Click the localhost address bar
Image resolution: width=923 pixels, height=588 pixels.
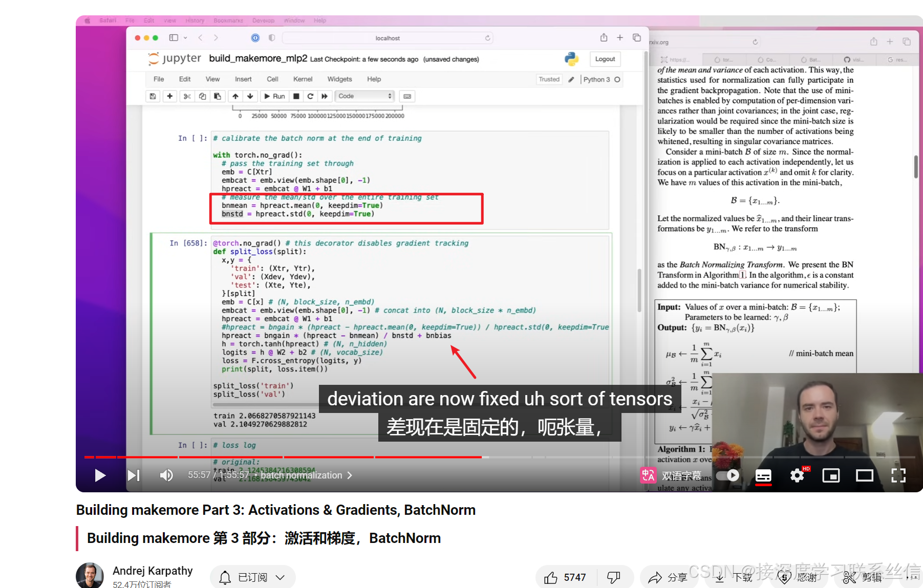(x=388, y=38)
